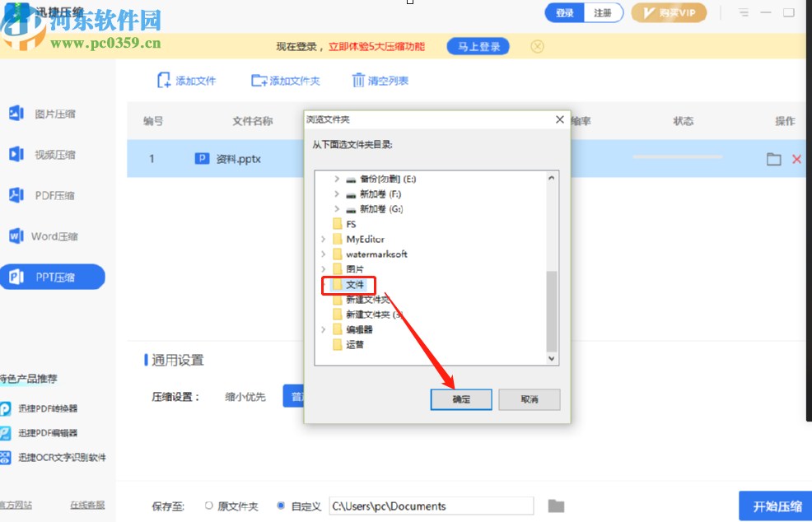Select the 自定义 save location option
812x522 pixels.
[x=280, y=506]
